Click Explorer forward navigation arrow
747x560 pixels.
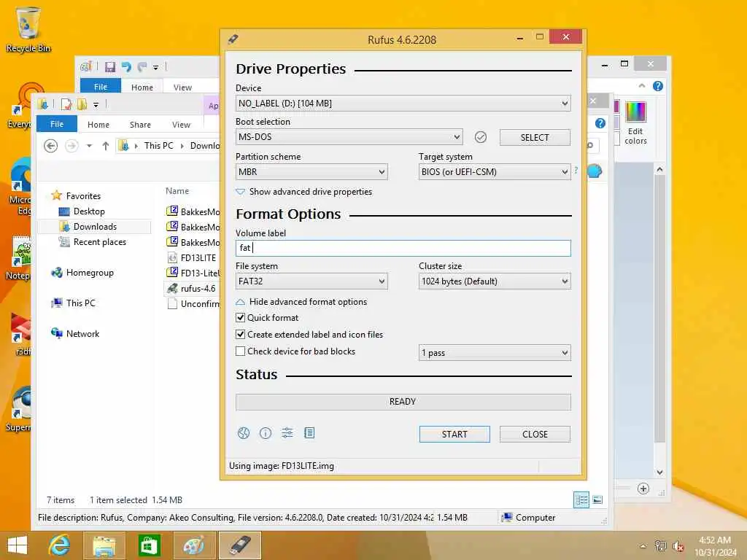point(71,146)
